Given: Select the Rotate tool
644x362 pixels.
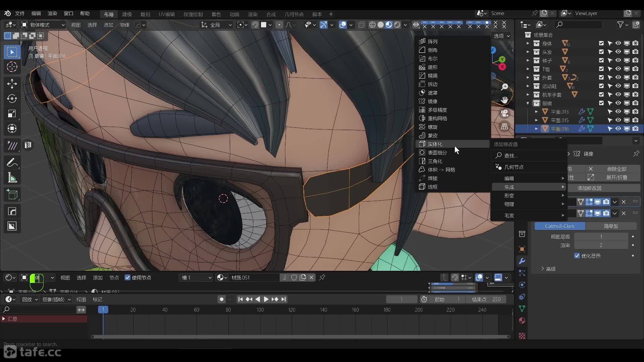Looking at the screenshot, I should [x=12, y=99].
